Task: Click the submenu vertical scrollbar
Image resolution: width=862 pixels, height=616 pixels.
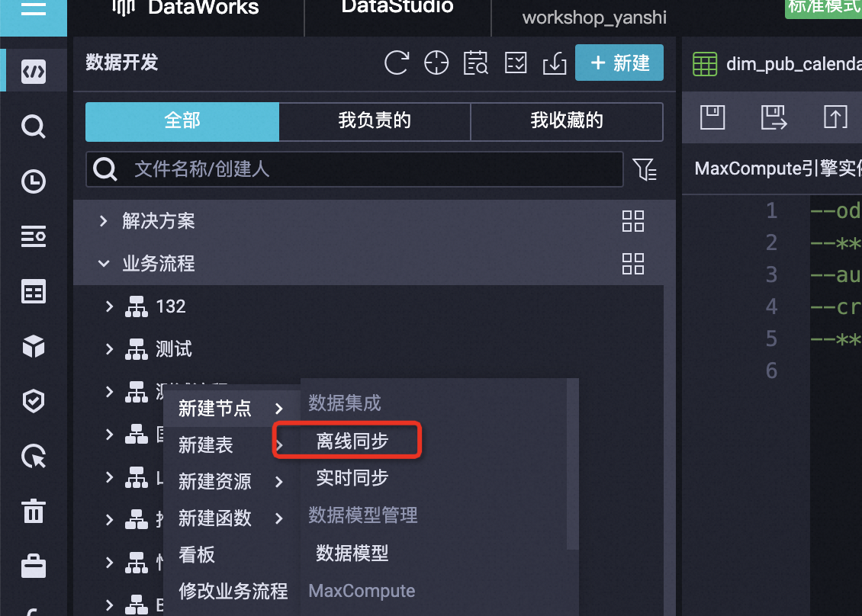Action: [572, 464]
